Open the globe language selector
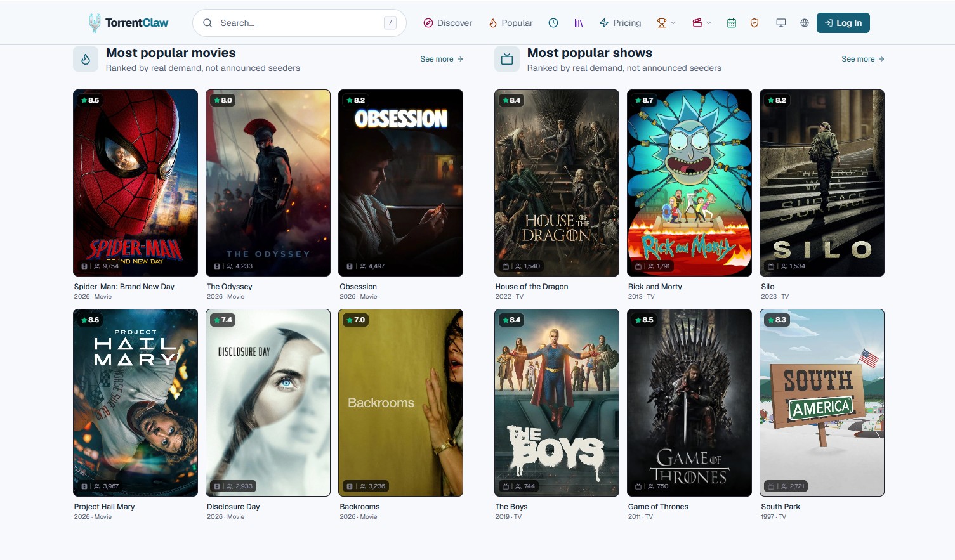Screen dimensions: 955x560 [805, 23]
